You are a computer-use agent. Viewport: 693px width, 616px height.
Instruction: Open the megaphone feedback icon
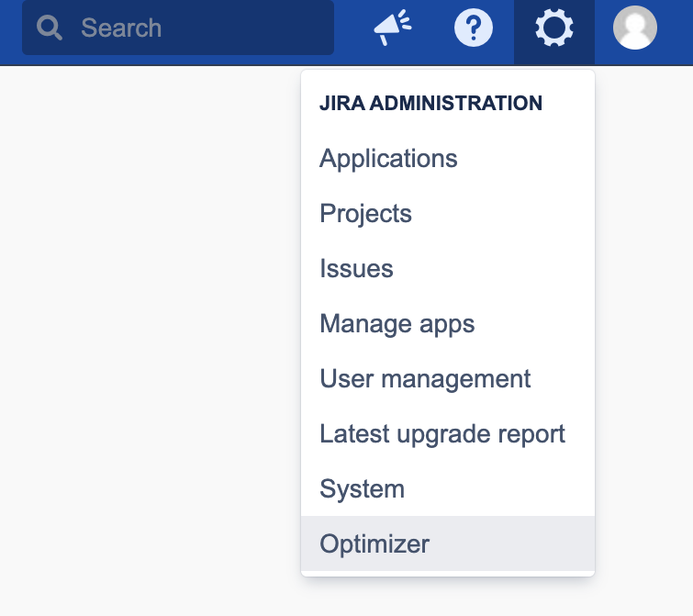tap(393, 28)
